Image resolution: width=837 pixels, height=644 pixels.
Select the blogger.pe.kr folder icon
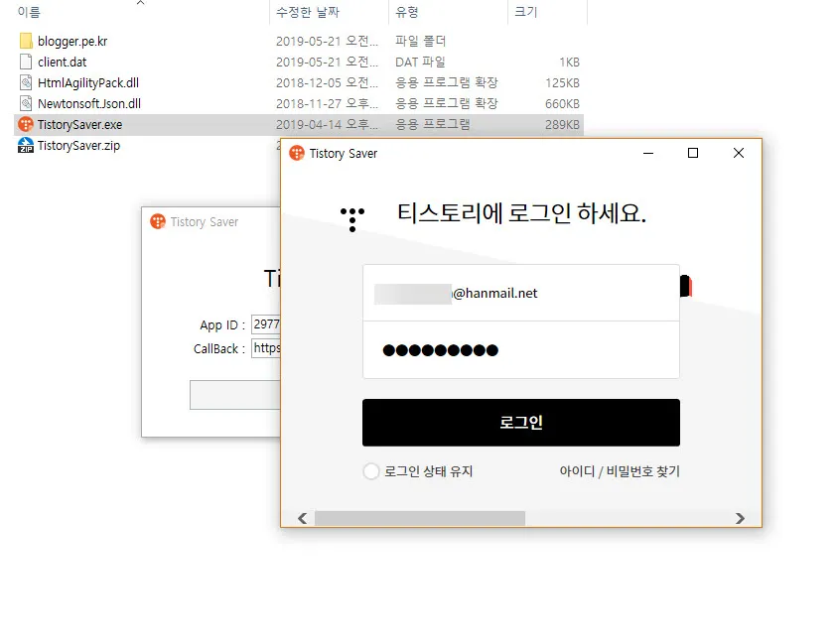[x=26, y=41]
